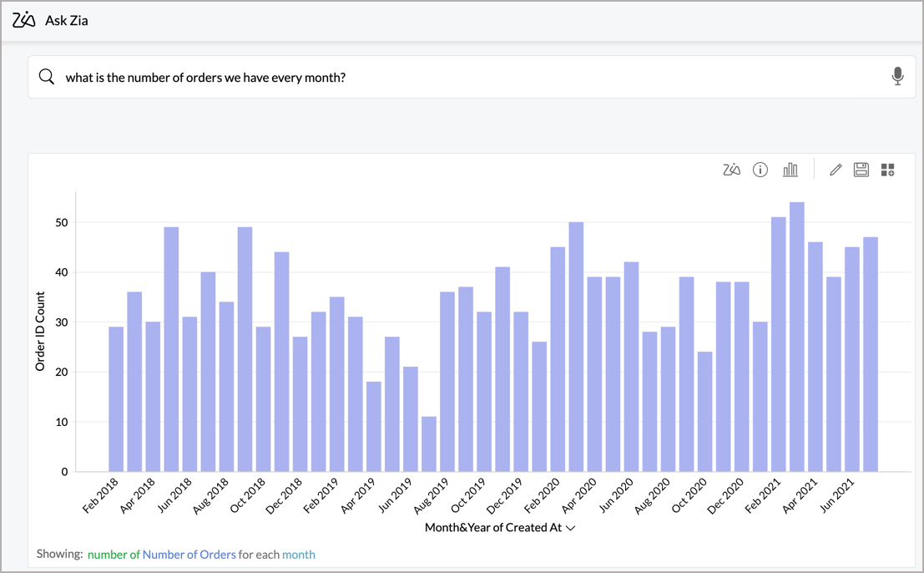This screenshot has width=924, height=573.
Task: Click the Order ID Count axis title
Action: [40, 332]
